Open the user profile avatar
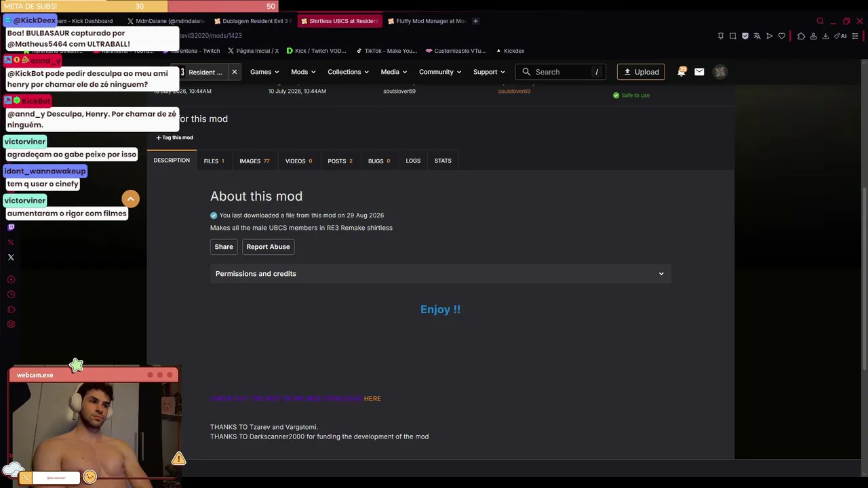 [720, 72]
